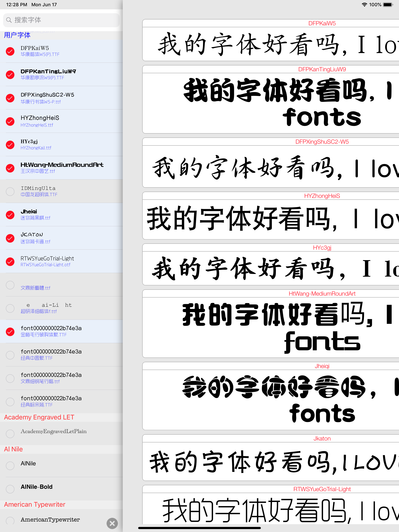
Task: Click the 华康楷体W5(P).TTF file name
Action: (x=40, y=55)
